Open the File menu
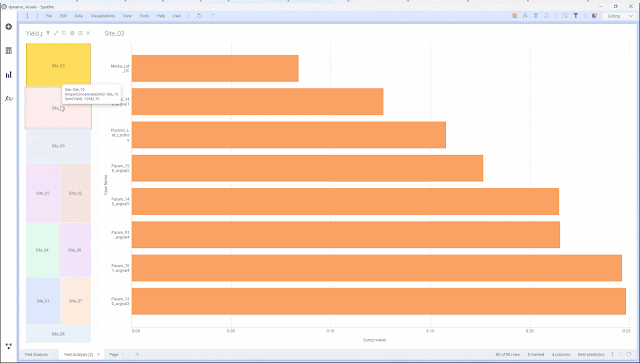This screenshot has width=640, height=363. tap(49, 16)
